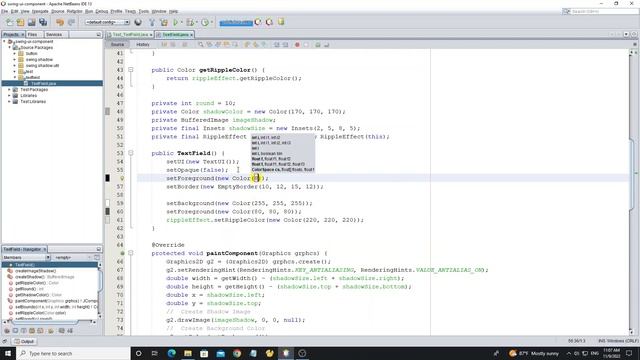Screen dimensions: 640x360
Task: Click the Windows Start button
Action: pos(8,353)
